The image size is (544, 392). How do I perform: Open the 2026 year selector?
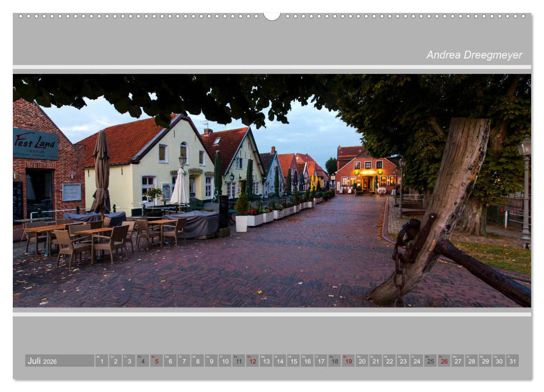pos(50,362)
